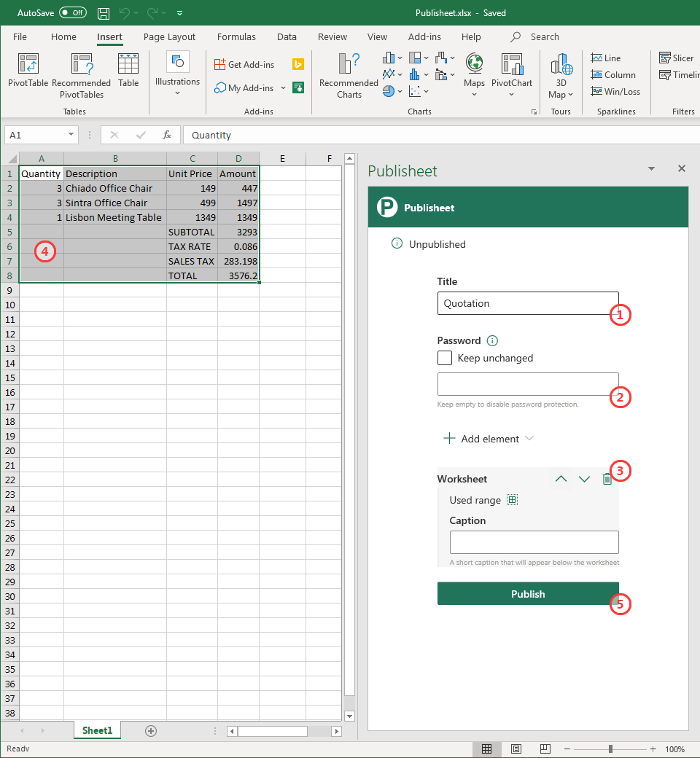Click the Publish button
Viewport: 700px width, 758px height.
click(528, 593)
